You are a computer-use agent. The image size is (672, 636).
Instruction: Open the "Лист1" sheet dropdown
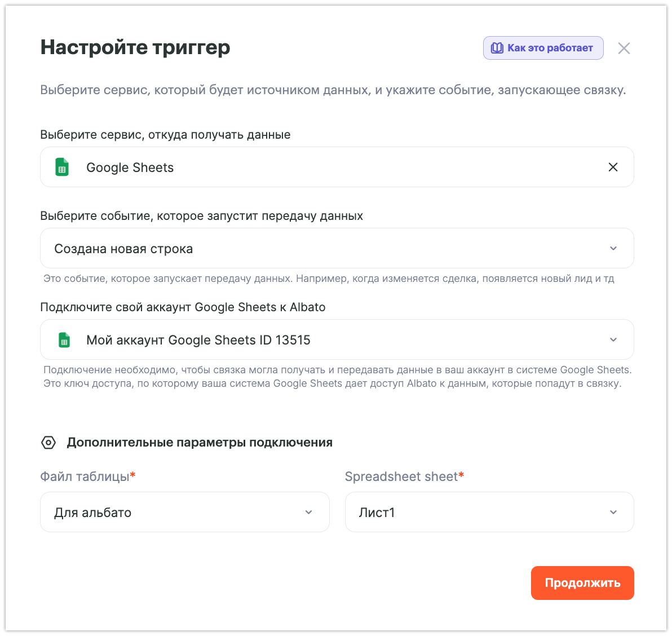(x=474, y=513)
